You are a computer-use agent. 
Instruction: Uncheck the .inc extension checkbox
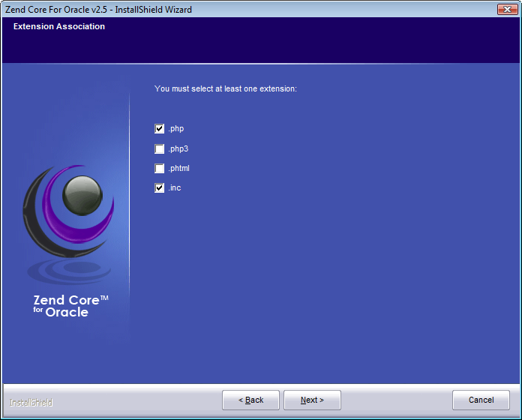[x=159, y=188]
